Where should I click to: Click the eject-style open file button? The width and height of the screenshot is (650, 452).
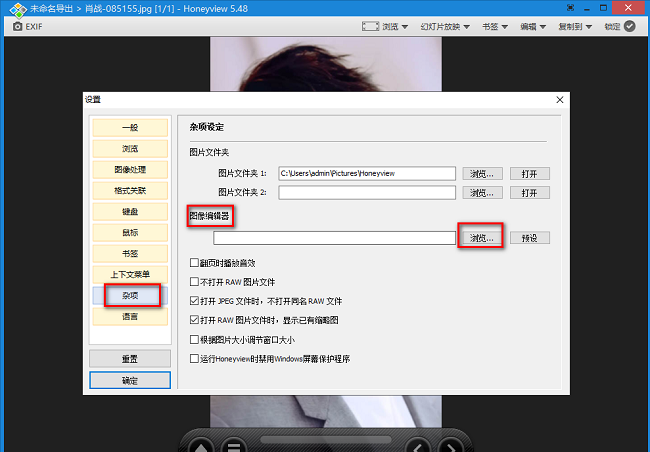click(201, 446)
